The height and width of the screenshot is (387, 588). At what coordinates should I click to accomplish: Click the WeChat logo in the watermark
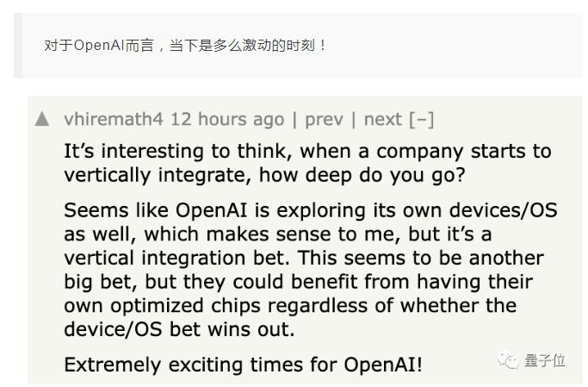pos(508,360)
